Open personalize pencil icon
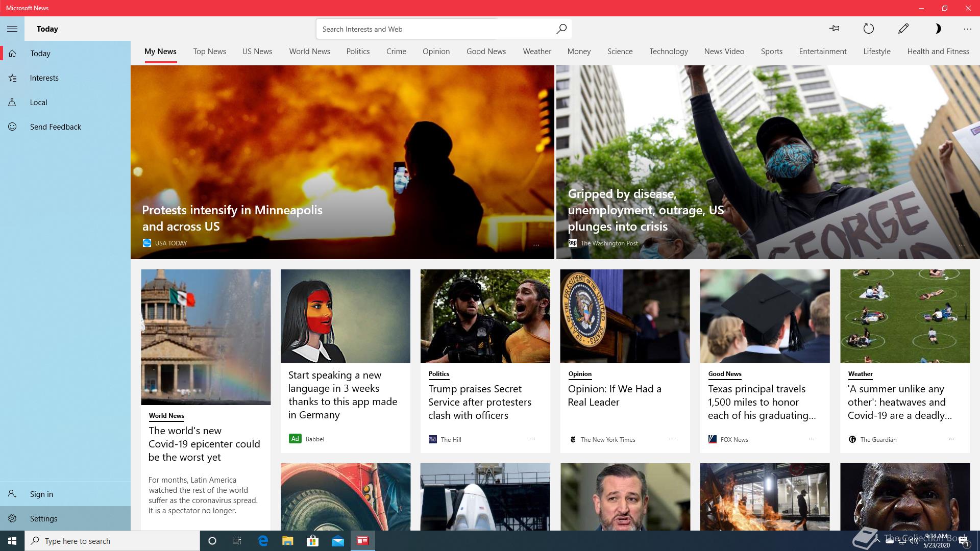Image resolution: width=980 pixels, height=551 pixels. 903,29
